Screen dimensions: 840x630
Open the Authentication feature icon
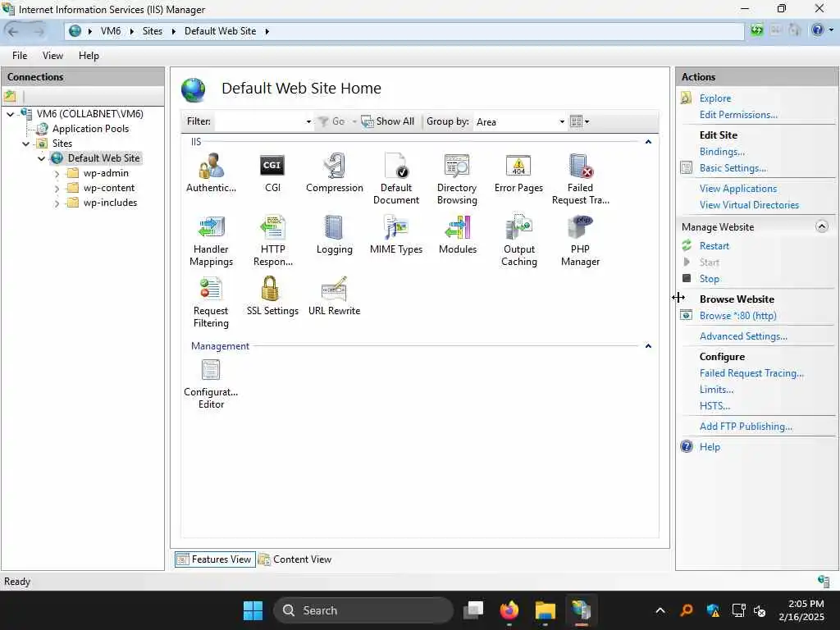(x=211, y=172)
